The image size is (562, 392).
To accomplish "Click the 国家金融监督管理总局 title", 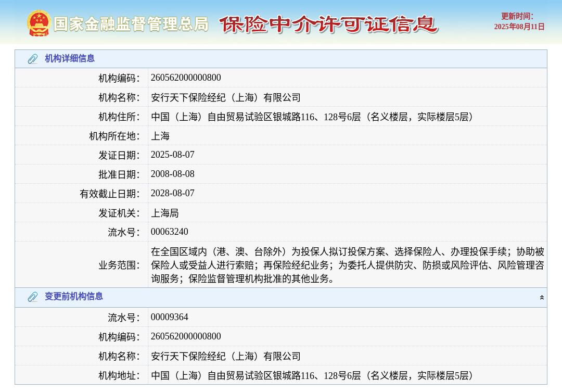I will click(131, 24).
